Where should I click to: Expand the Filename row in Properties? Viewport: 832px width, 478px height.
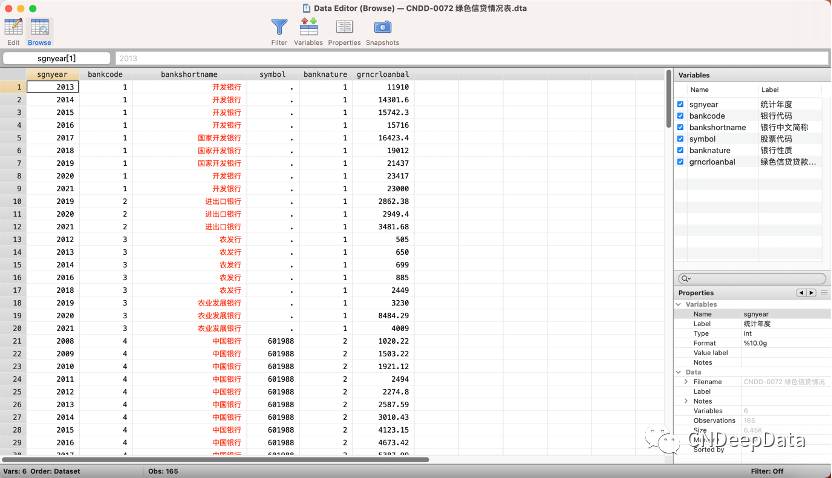(x=686, y=382)
